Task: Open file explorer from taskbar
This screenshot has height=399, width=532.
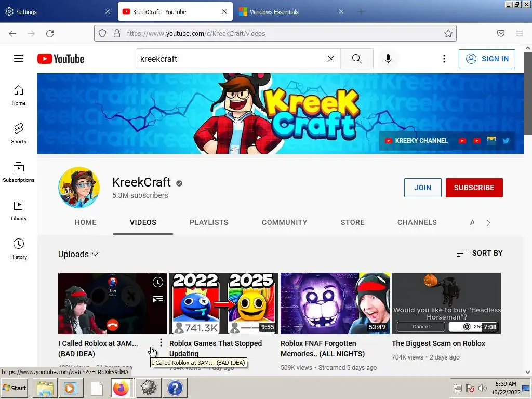Action: (46, 388)
